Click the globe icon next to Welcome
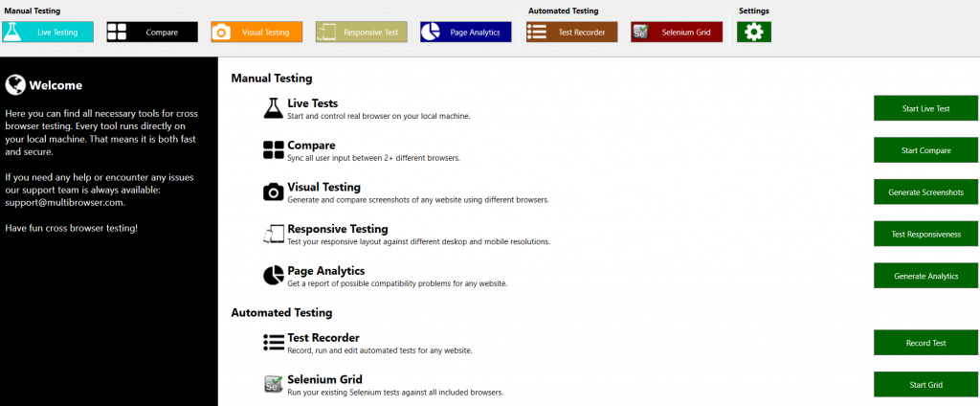This screenshot has height=406, width=980. coord(15,85)
